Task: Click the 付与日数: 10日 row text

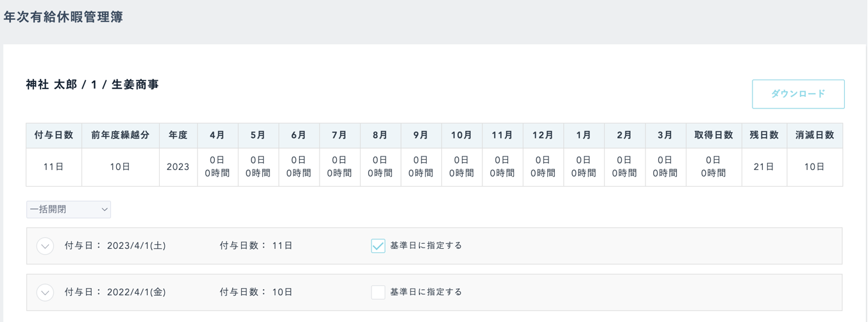Action: [256, 292]
